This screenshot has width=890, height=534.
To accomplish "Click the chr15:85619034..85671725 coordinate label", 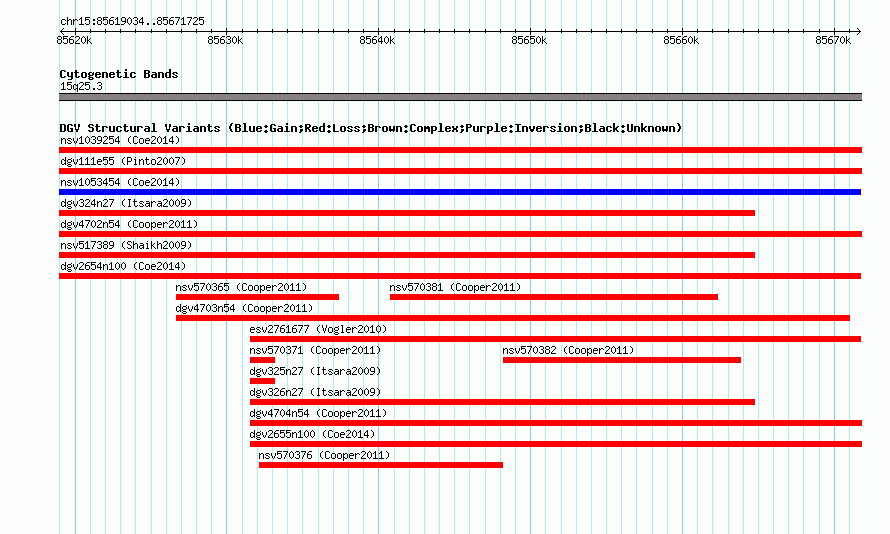I will pos(132,21).
